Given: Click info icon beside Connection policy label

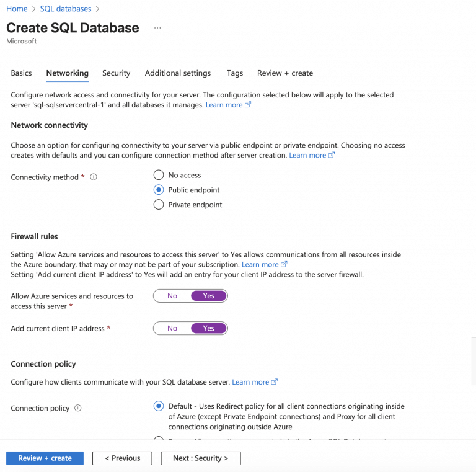Looking at the screenshot, I should (x=78, y=408).
